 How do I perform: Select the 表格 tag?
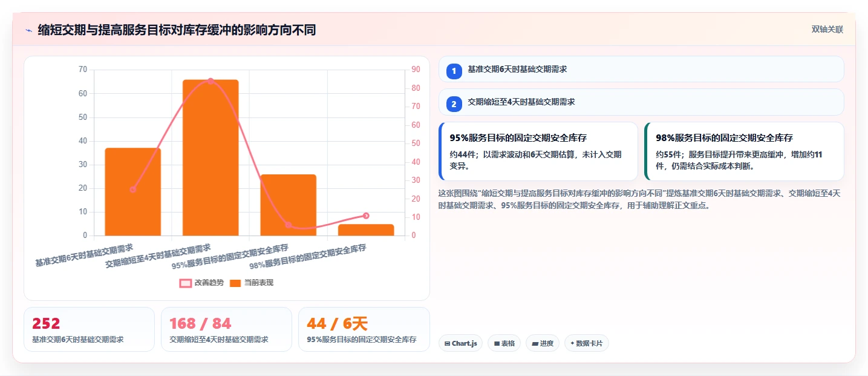[504, 343]
